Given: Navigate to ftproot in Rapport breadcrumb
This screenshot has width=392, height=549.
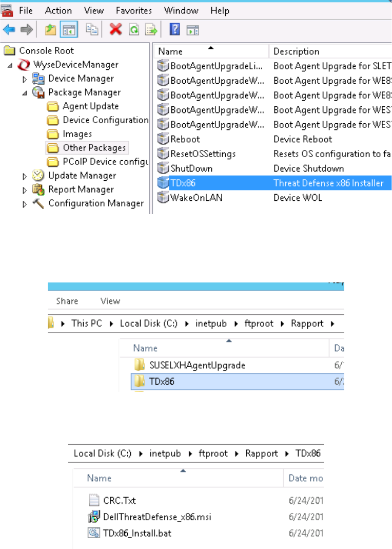Looking at the screenshot, I should [x=259, y=324].
